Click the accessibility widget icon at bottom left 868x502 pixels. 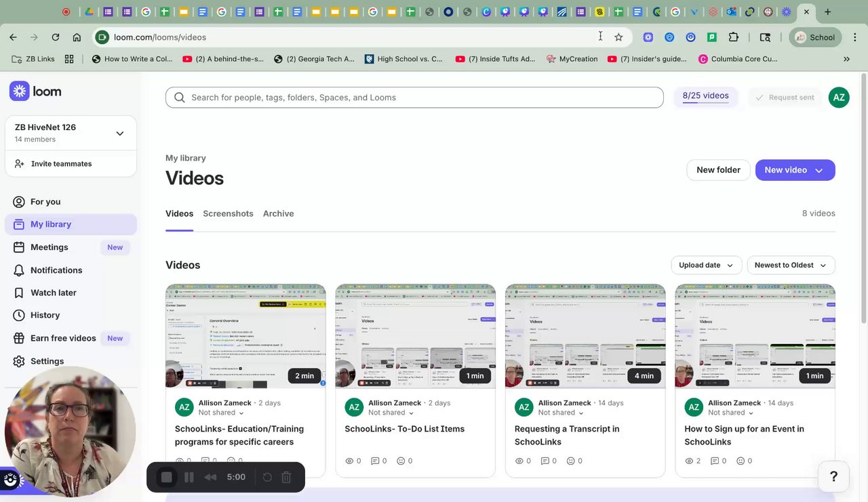10,480
